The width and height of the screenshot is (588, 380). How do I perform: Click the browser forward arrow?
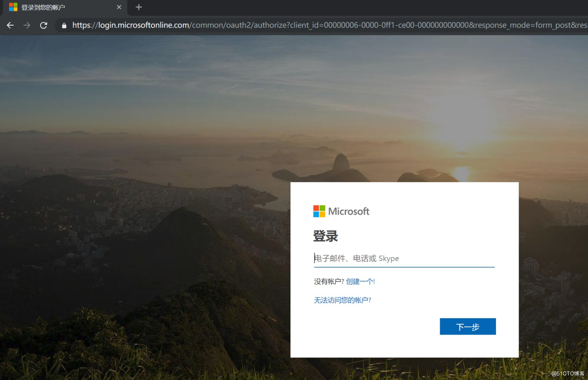click(x=27, y=25)
